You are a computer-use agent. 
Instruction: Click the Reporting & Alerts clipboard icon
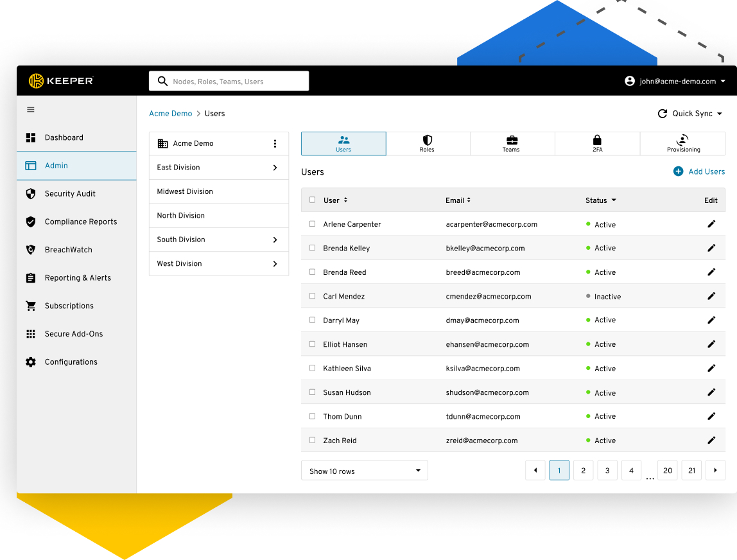pos(31,278)
